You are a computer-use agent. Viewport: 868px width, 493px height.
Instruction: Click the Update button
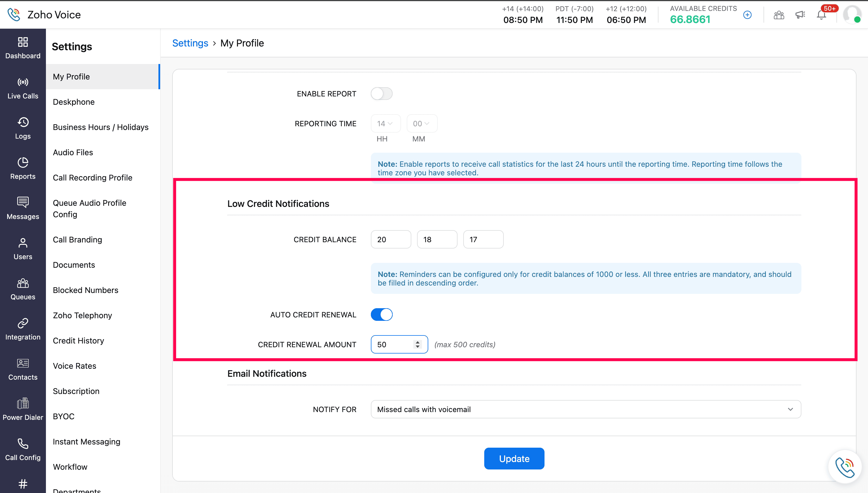[514, 459]
